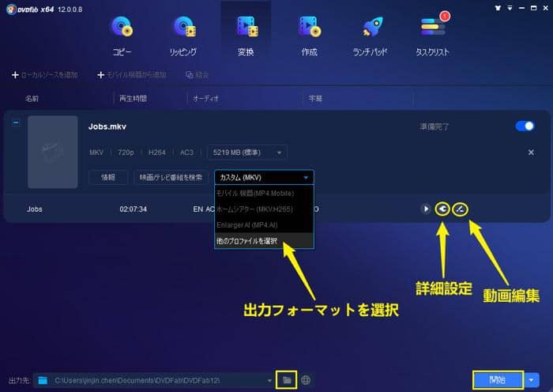Click the MKV container label
This screenshot has height=392, width=553.
point(96,153)
